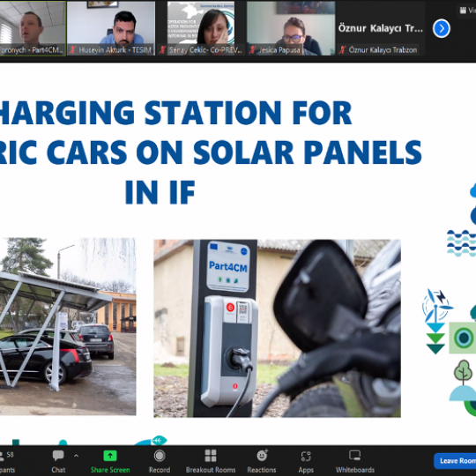
Task: Open Whiteboards
Action: (355, 461)
